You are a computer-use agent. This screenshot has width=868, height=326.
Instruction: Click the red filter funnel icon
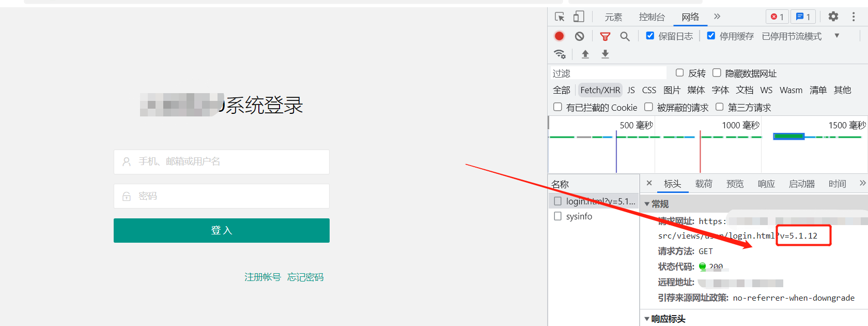(605, 36)
